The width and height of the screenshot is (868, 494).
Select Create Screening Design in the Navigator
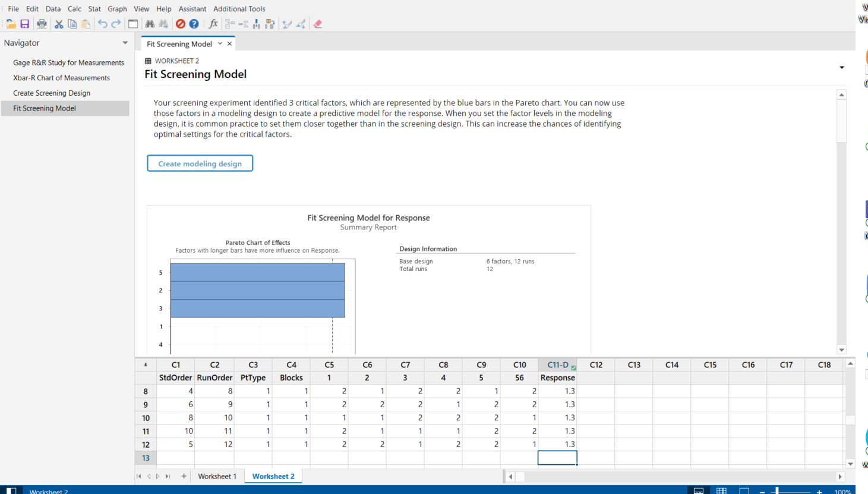[x=52, y=93]
